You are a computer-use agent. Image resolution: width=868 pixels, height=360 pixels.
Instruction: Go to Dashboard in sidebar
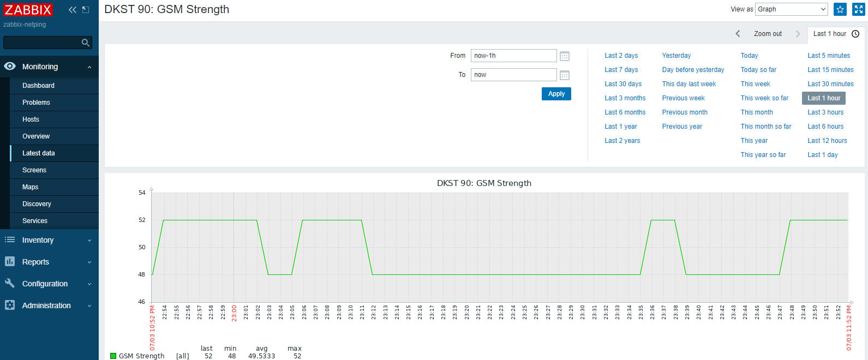(38, 86)
